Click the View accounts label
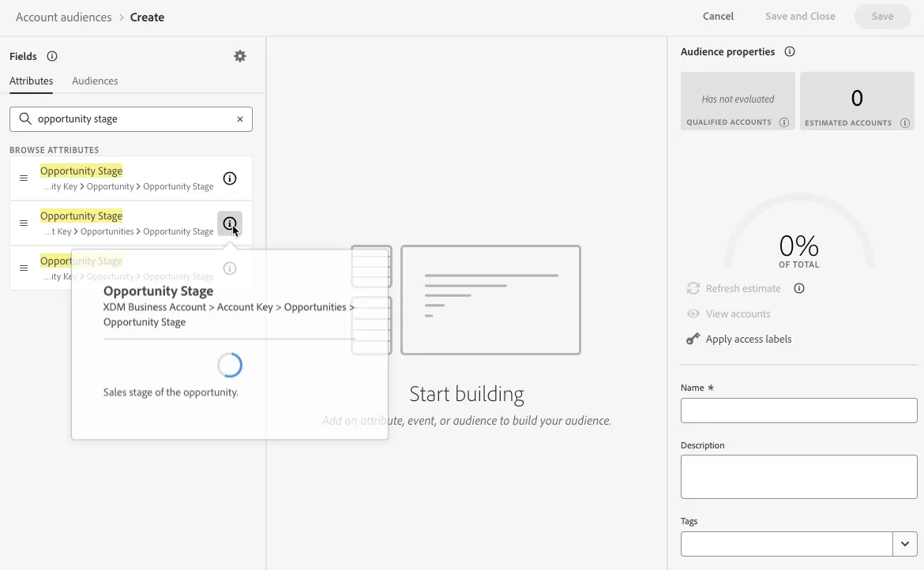This screenshot has height=570, width=924. pyautogui.click(x=738, y=314)
